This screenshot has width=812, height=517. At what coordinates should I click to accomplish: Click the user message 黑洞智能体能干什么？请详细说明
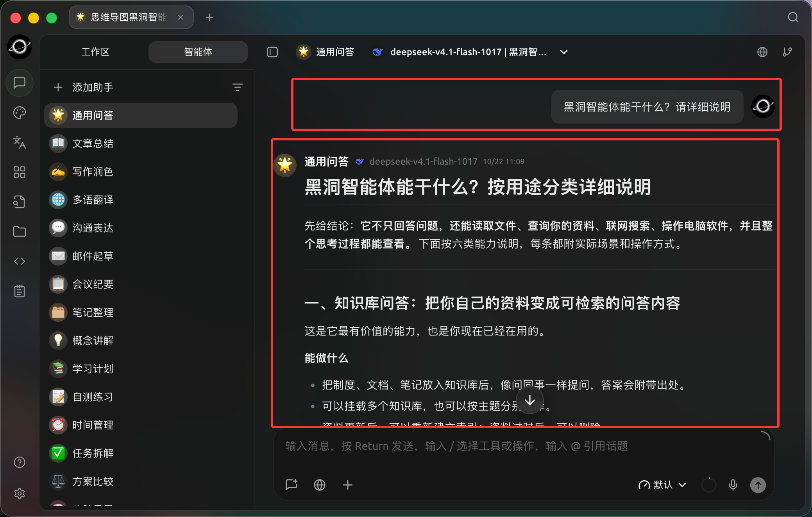pyautogui.click(x=647, y=107)
